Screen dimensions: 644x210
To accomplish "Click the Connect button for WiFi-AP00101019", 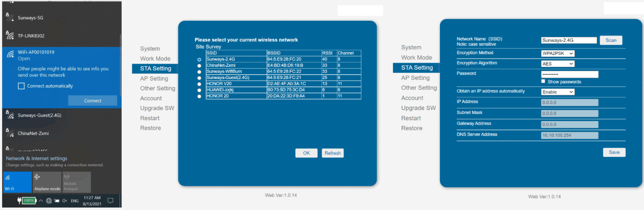I will coord(92,100).
